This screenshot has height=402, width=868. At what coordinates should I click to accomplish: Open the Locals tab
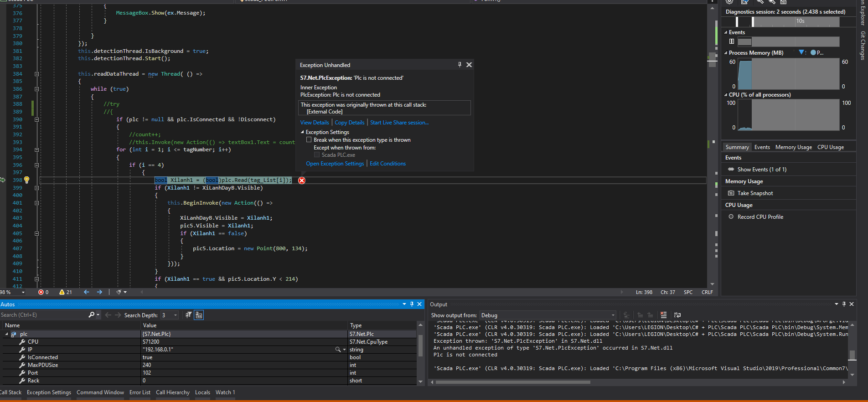tap(202, 392)
